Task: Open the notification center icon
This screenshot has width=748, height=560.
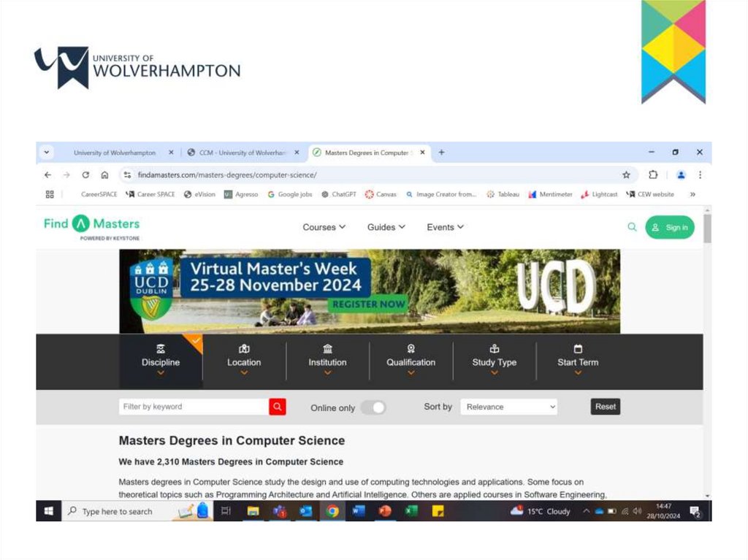Action: click(695, 512)
